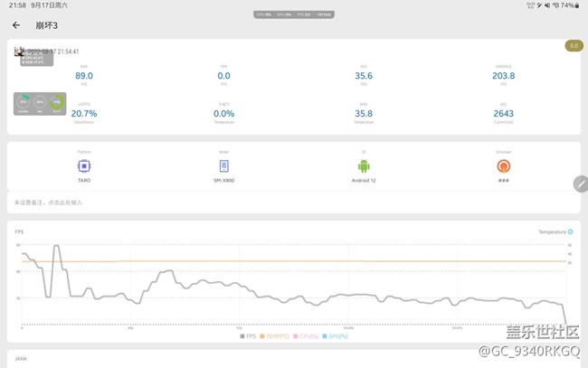Tap the back arrow beside 崩坏3
This screenshot has width=588, height=368.
[x=16, y=25]
